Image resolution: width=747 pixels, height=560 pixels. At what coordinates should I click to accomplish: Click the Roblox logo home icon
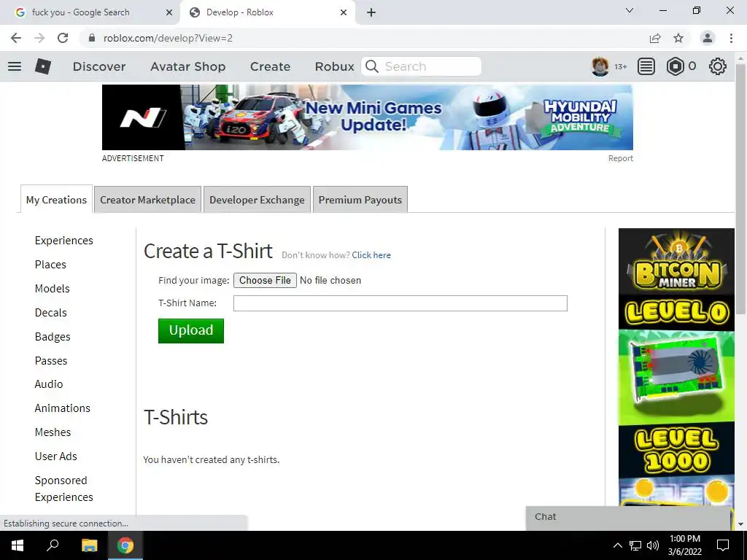click(x=43, y=66)
